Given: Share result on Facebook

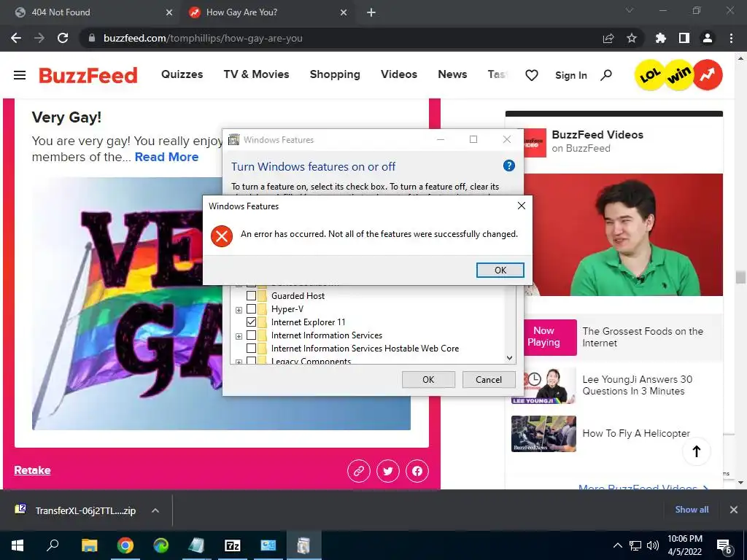Looking at the screenshot, I should click(x=417, y=471).
